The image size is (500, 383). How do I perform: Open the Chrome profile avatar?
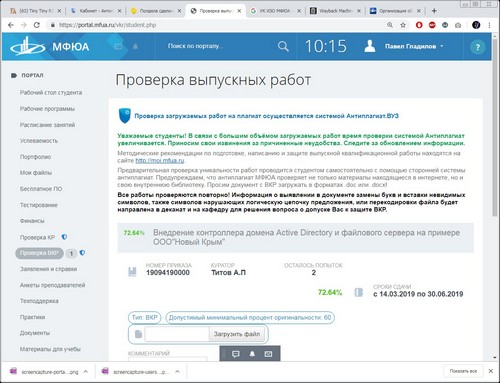(x=476, y=25)
